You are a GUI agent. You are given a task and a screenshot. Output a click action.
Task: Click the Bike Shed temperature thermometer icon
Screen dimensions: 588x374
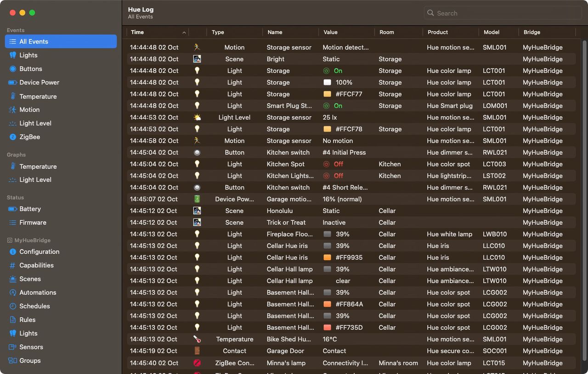tap(197, 339)
